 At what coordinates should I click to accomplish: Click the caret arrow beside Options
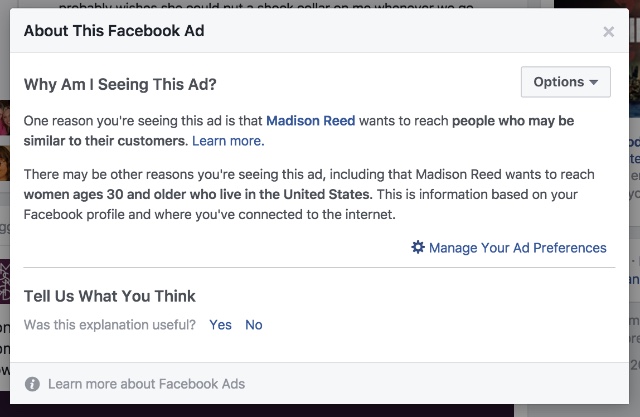click(594, 82)
